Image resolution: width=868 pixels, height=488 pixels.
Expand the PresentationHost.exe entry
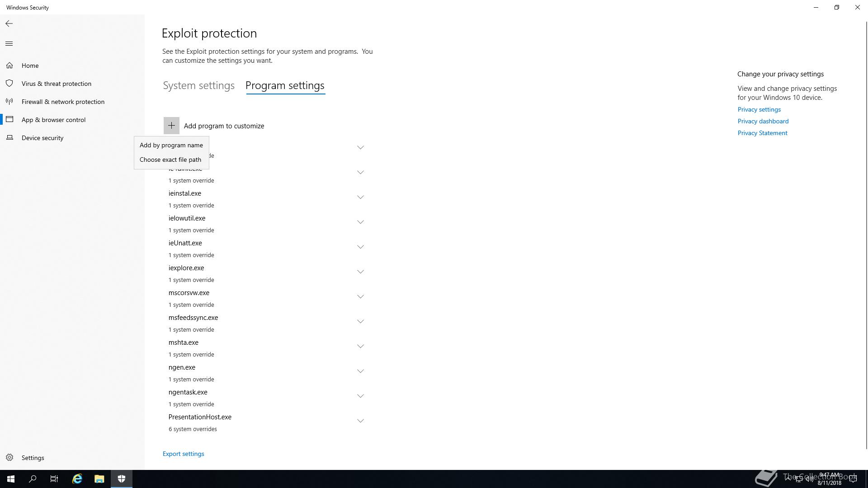(360, 421)
